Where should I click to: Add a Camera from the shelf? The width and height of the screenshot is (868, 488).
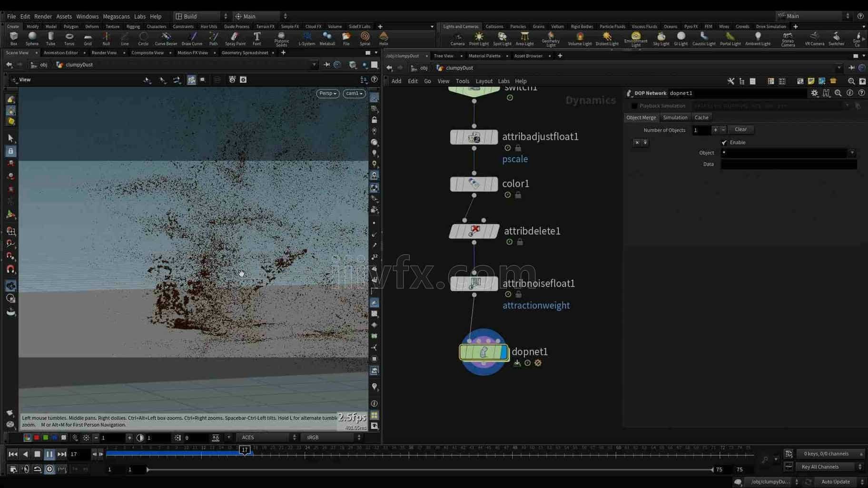pos(457,39)
